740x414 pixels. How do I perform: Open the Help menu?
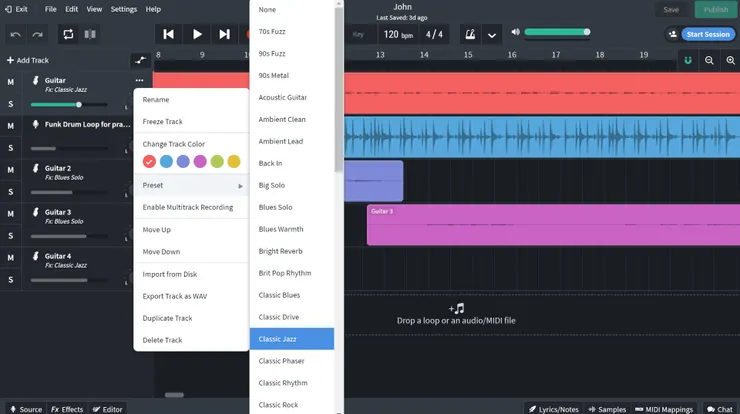[153, 9]
